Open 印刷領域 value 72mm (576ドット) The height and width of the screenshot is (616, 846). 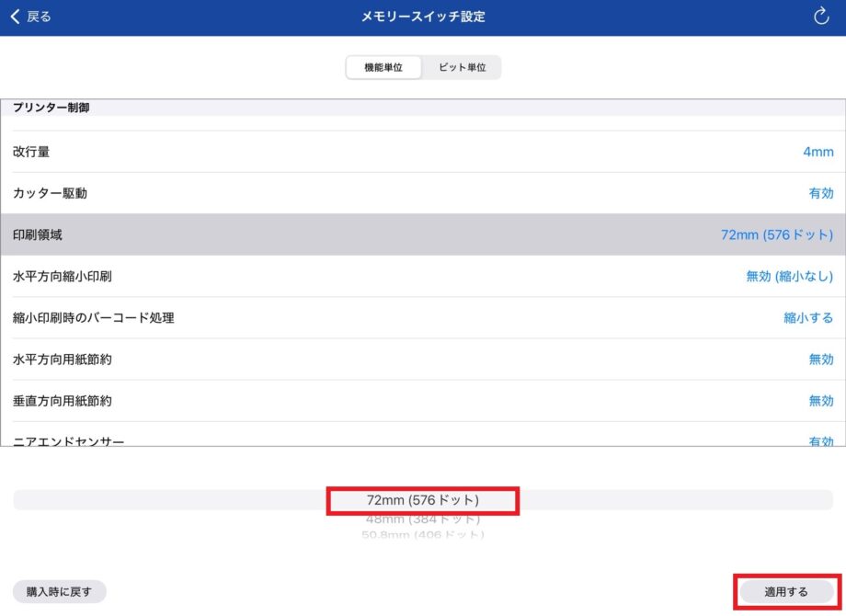[776, 235]
